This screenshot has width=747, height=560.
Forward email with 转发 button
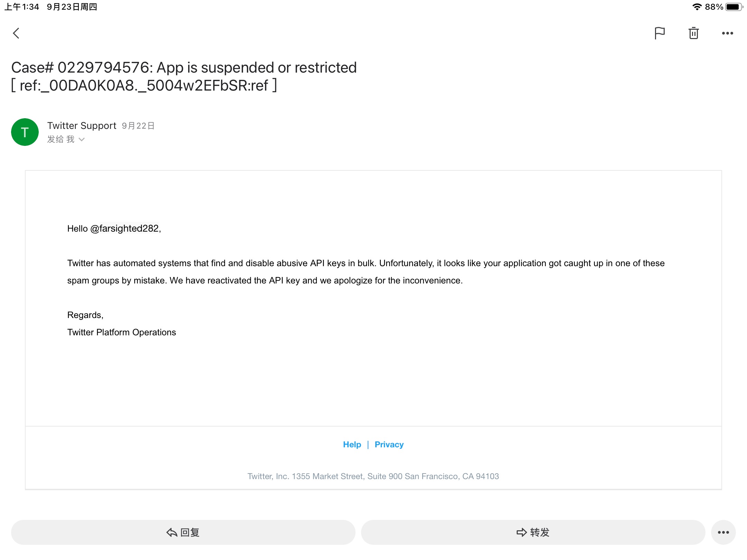[x=533, y=532]
